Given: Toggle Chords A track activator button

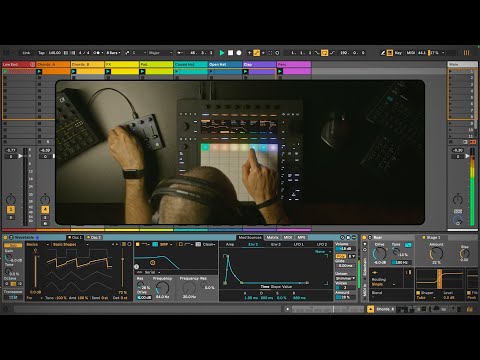Looking at the screenshot, I should 45,209.
